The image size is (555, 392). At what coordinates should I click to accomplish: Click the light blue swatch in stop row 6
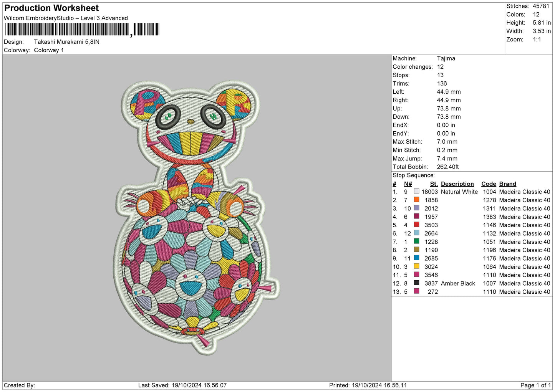coord(416,233)
